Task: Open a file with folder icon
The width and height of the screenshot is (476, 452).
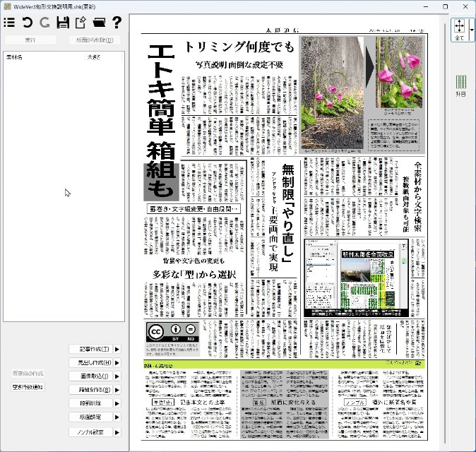Action: point(99,23)
